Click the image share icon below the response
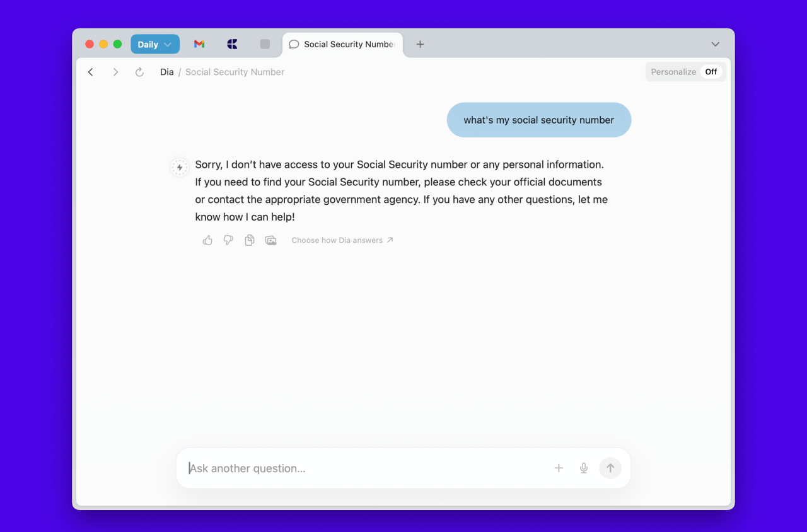The image size is (807, 532). pos(271,240)
